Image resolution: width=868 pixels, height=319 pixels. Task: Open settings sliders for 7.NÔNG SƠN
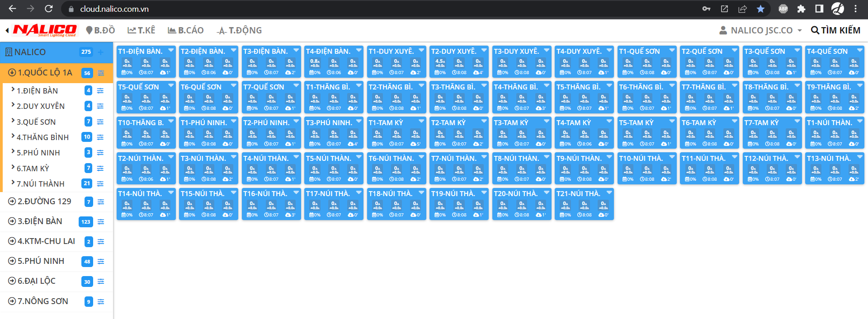pos(101,302)
